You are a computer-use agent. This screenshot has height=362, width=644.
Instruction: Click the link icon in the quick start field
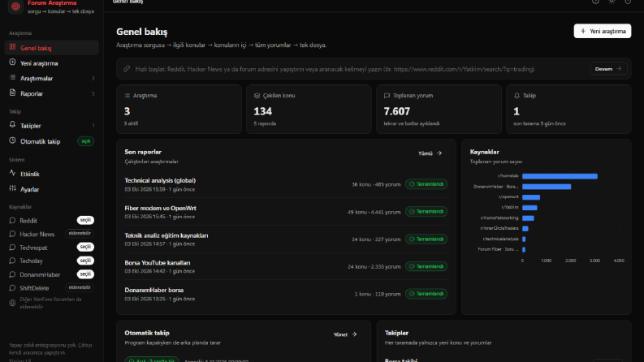(x=127, y=69)
